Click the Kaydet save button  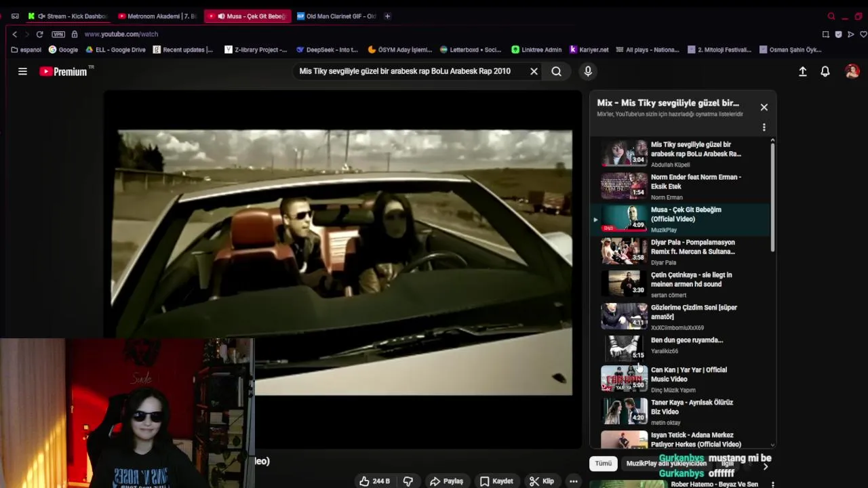coord(496,481)
